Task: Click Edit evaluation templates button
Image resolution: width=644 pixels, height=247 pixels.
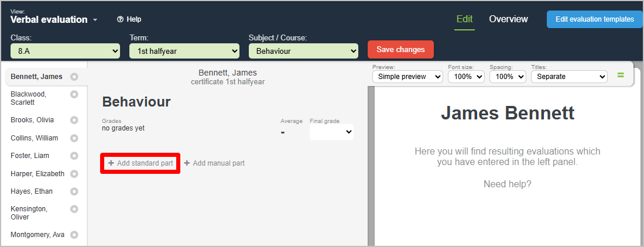Action: 594,19
